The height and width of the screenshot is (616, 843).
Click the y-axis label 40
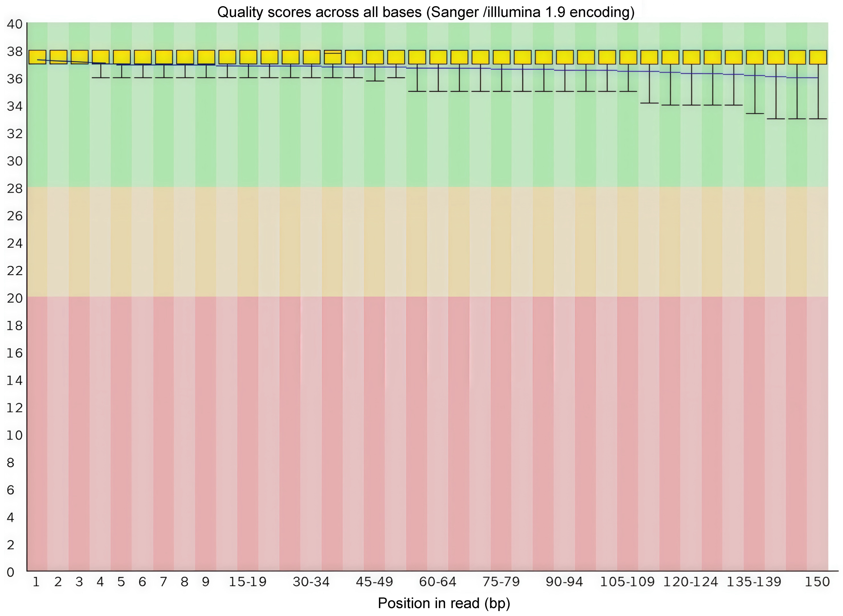click(x=14, y=25)
